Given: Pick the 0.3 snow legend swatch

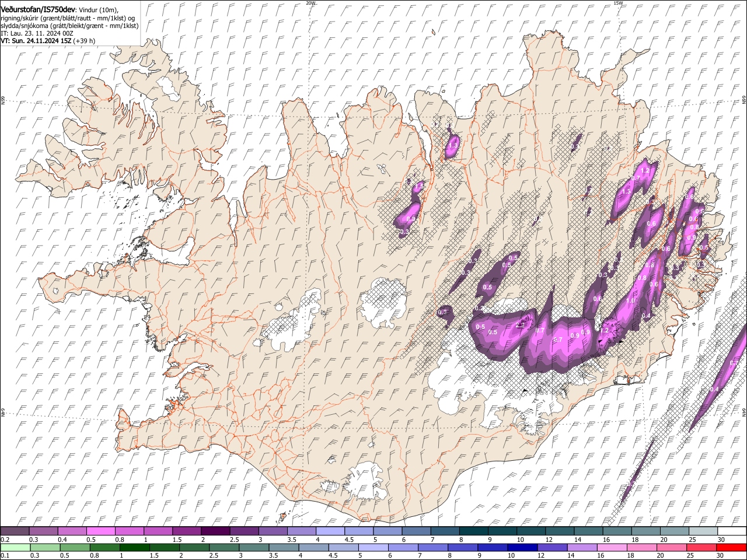Looking at the screenshot, I should point(43,531).
